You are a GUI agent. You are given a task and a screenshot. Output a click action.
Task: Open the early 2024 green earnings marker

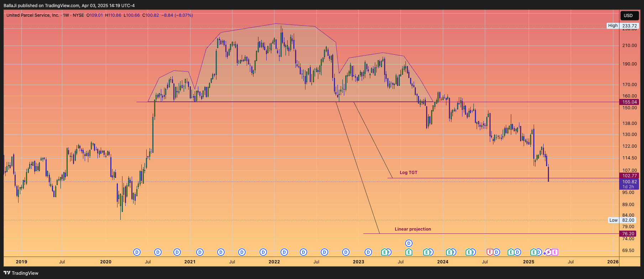pyautogui.click(x=450, y=252)
